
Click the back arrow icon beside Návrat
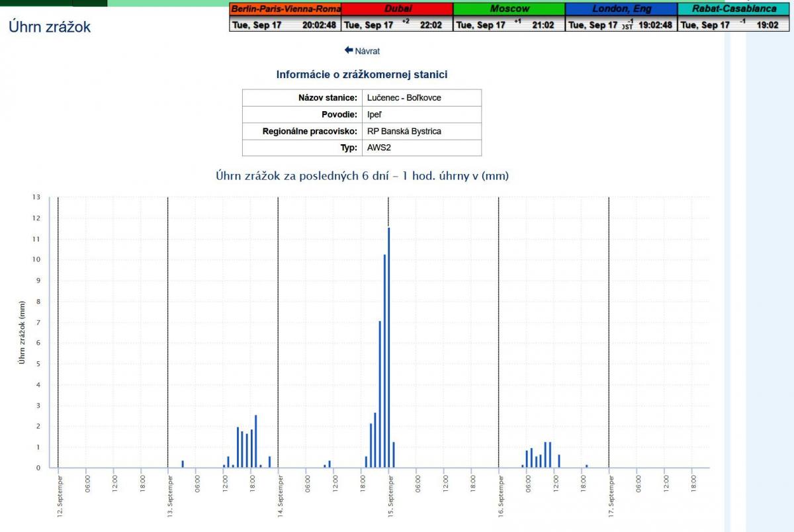tap(349, 50)
